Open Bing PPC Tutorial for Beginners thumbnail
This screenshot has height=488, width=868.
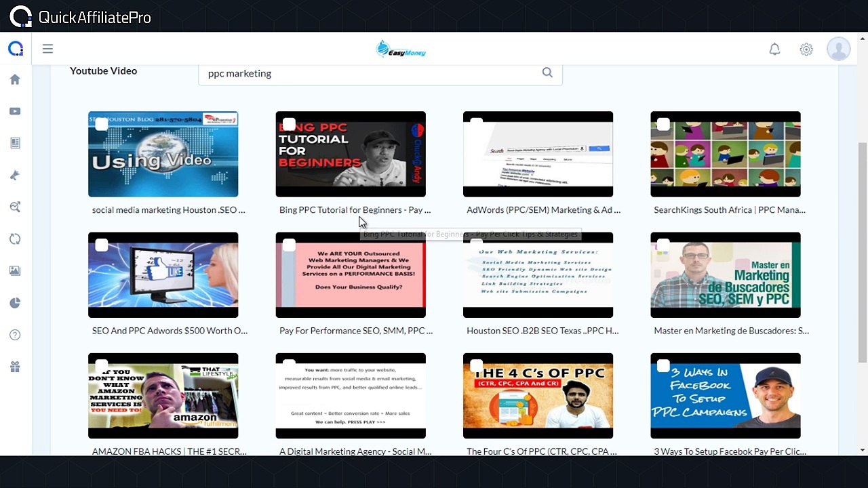(x=351, y=154)
